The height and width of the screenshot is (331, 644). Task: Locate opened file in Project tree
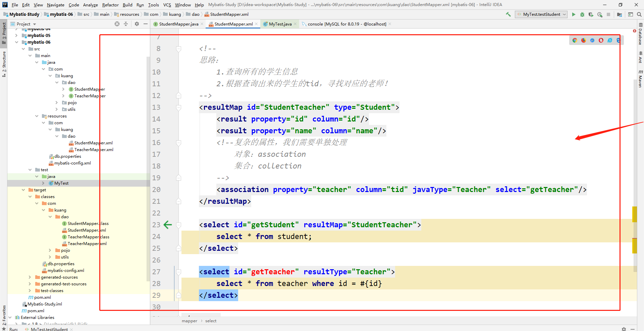point(117,24)
